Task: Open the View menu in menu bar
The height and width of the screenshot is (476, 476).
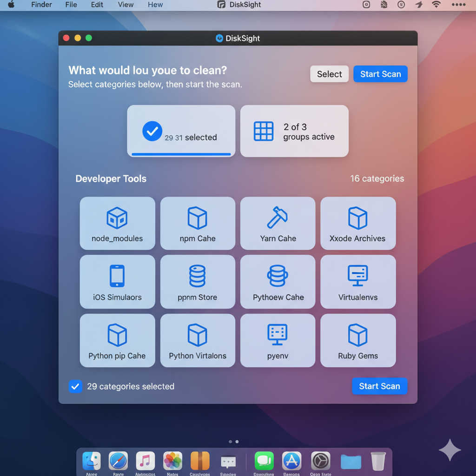Action: pyautogui.click(x=126, y=5)
